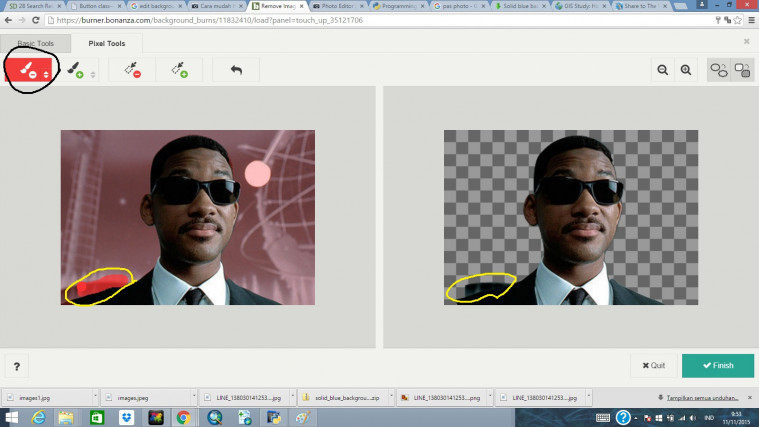Expand options arrow for LINE png download
The image size is (759, 427).
pyautogui.click(x=490, y=396)
